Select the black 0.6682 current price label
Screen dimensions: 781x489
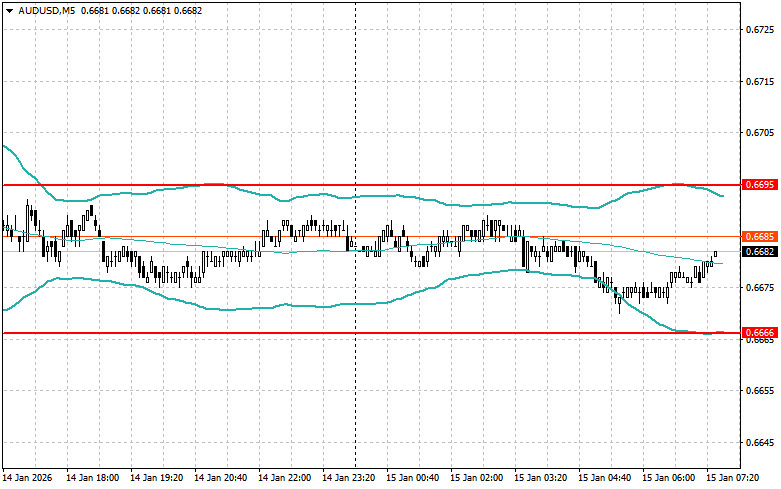pyautogui.click(x=759, y=251)
